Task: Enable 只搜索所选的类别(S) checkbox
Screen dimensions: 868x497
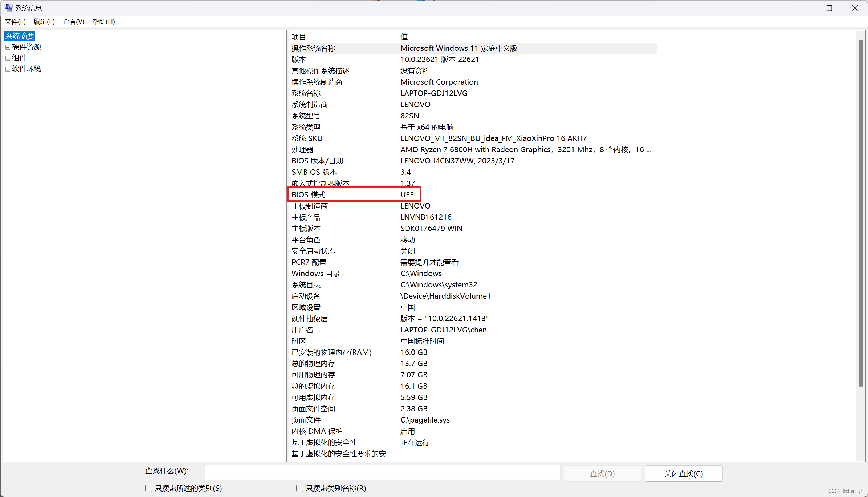Action: 148,488
